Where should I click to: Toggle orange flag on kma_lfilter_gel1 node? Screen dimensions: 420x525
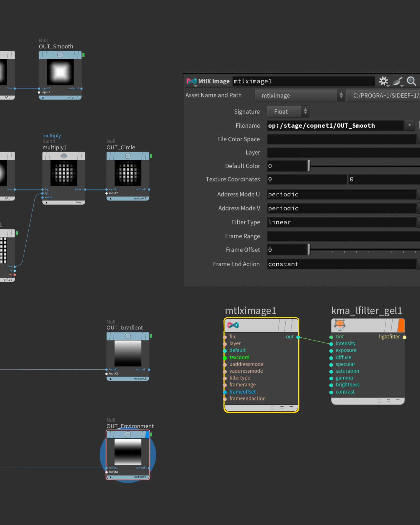click(401, 325)
